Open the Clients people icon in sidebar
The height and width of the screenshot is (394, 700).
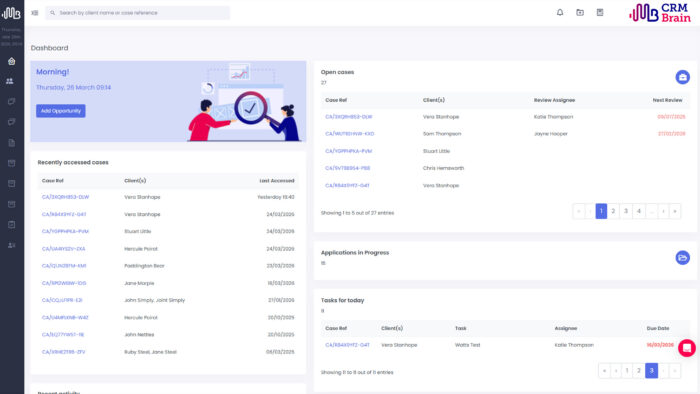point(10,81)
